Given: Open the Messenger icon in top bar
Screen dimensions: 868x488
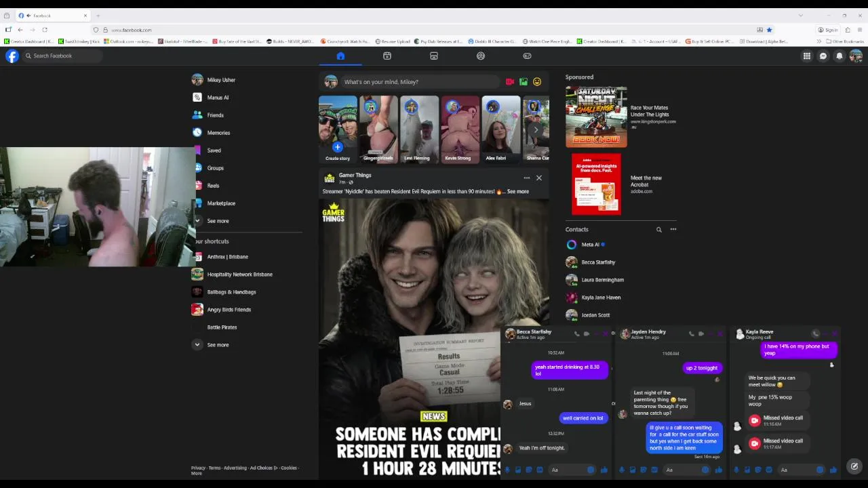Looking at the screenshot, I should (823, 56).
